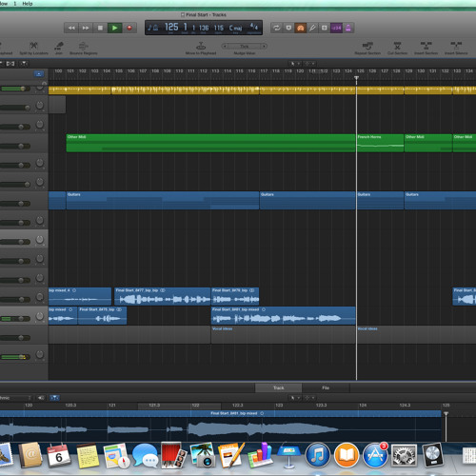Click the Nudge Value right arrow
The image size is (476, 476).
click(264, 47)
